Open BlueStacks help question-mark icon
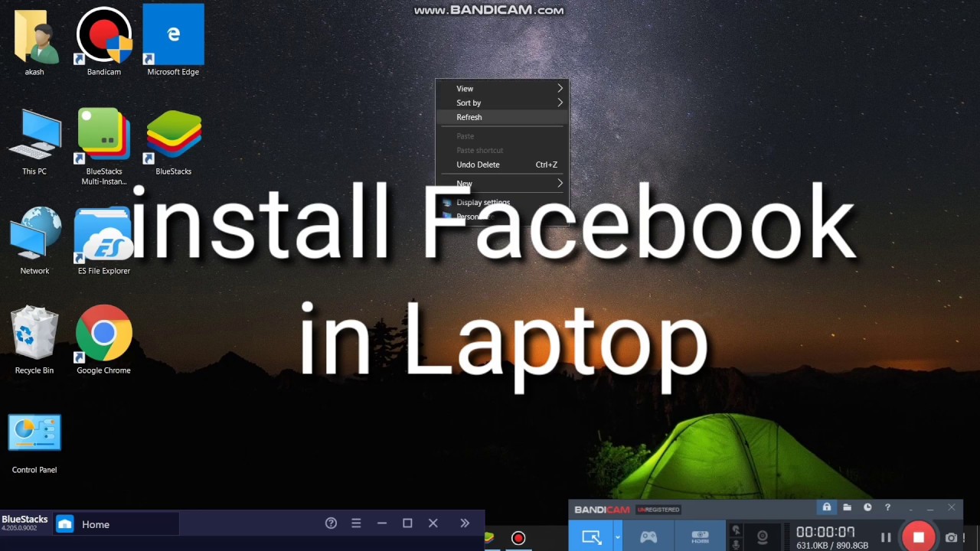Viewport: 980px width, 551px height. point(331,523)
